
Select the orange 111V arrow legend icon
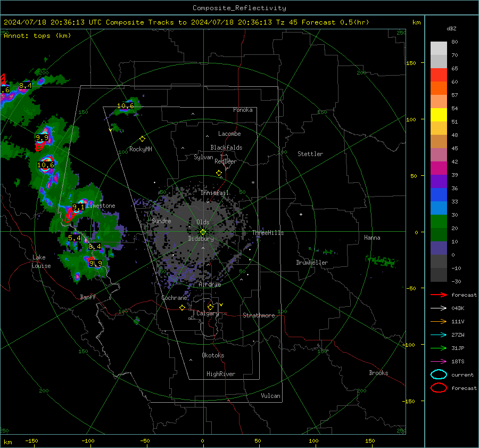(439, 321)
